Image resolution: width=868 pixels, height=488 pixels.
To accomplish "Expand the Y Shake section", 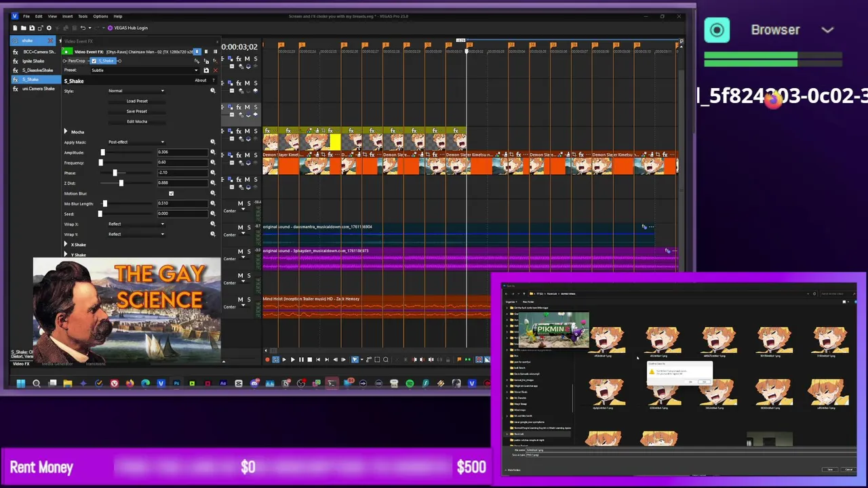I will pos(66,254).
